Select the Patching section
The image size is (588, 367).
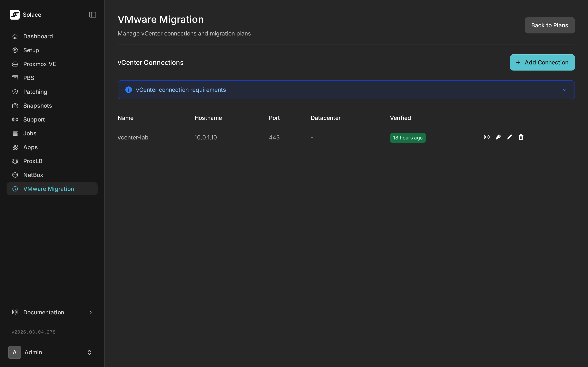(35, 92)
